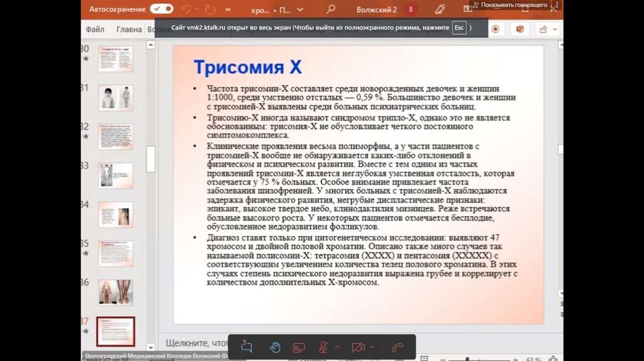The height and width of the screenshot is (361, 644).
Task: Select slide 32 thumbnail
Action: coord(116,136)
